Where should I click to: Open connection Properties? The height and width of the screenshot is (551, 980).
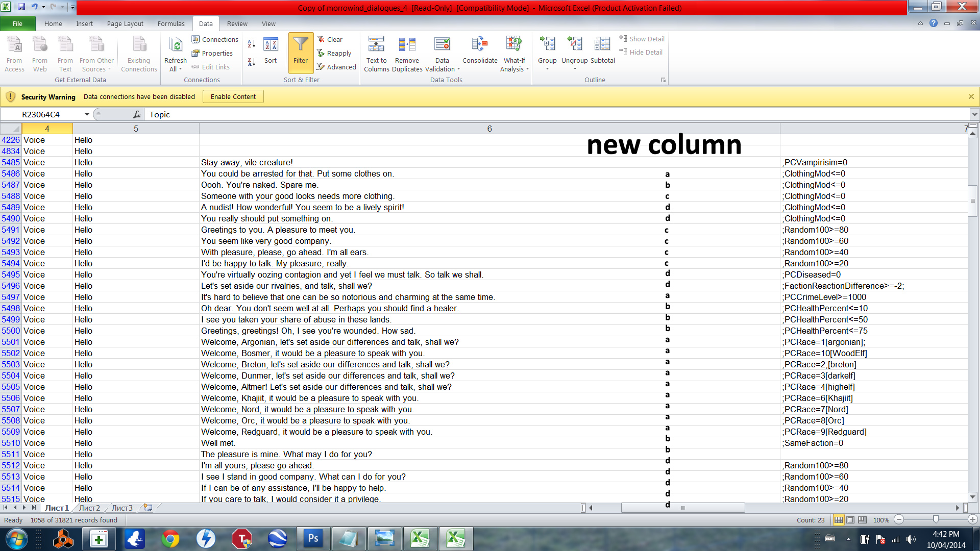212,53
